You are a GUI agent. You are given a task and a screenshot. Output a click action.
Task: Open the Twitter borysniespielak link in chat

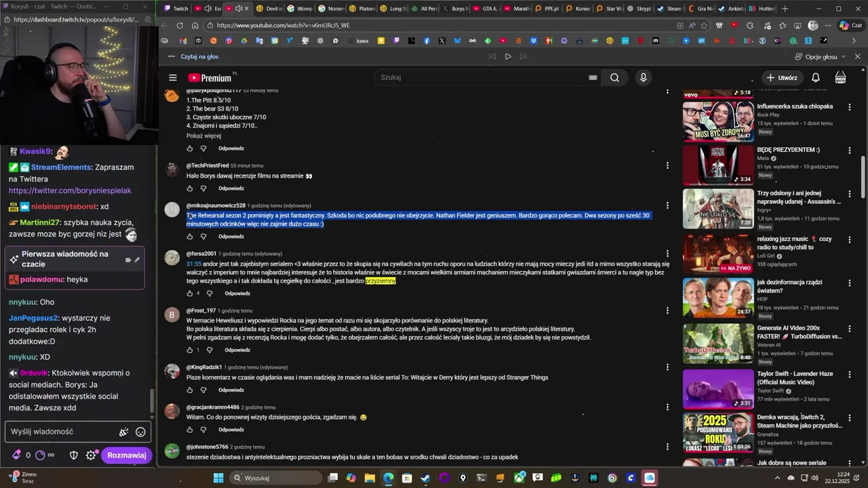click(70, 190)
